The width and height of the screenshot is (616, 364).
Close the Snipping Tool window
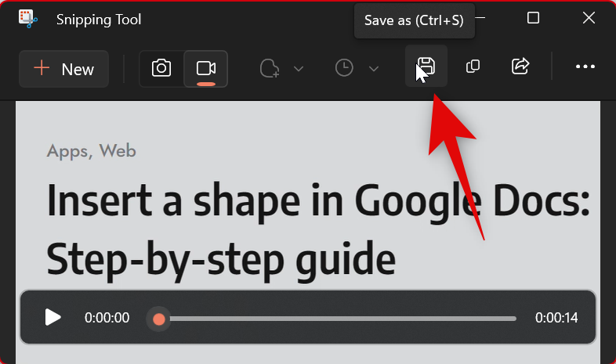tap(589, 18)
